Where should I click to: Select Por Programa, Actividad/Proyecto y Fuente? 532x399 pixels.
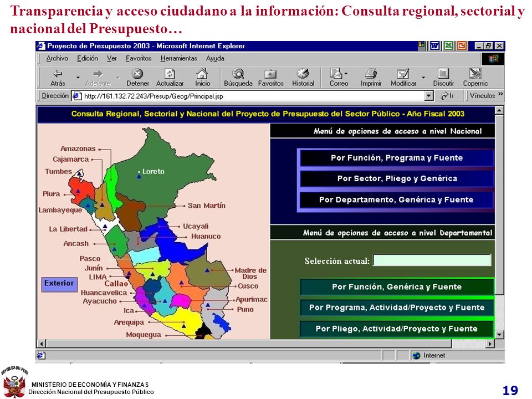point(397,308)
